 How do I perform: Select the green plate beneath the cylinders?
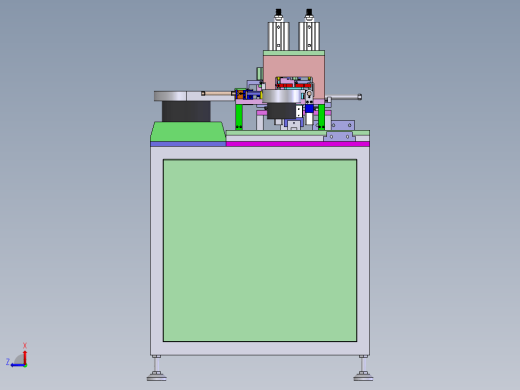click(294, 53)
